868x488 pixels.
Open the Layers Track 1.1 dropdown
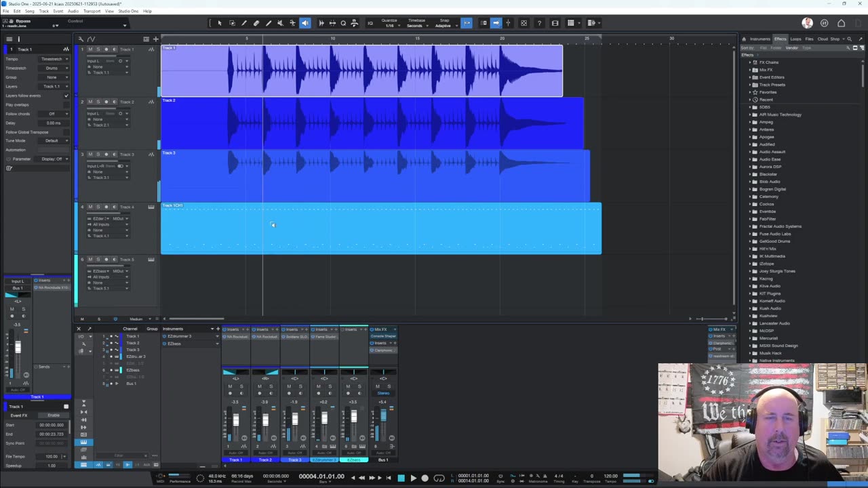point(55,86)
